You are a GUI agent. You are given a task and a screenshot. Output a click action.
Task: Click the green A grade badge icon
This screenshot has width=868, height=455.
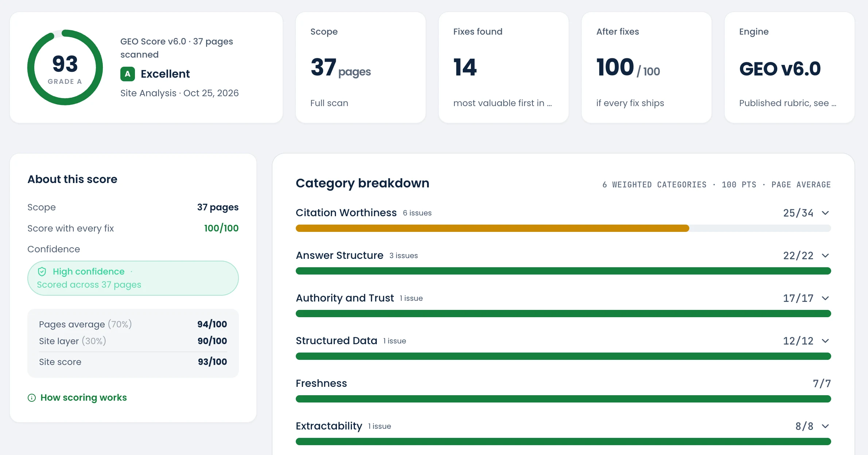click(127, 74)
